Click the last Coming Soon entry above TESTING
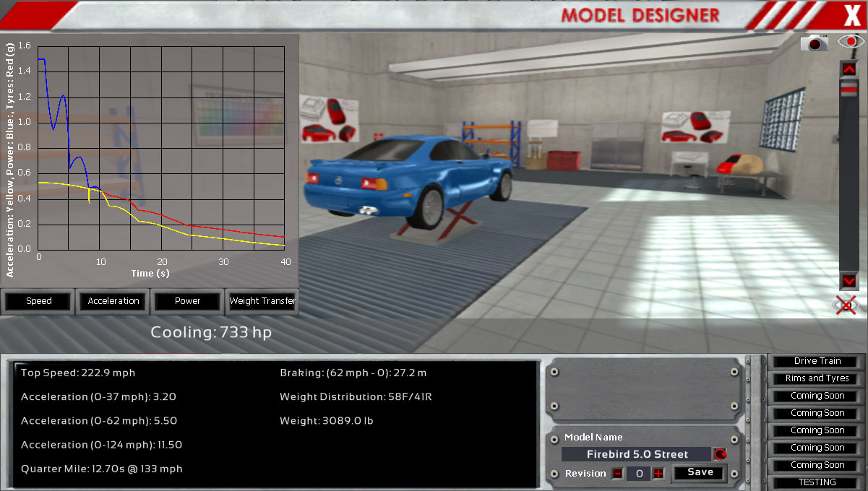The width and height of the screenshot is (868, 491). [817, 465]
